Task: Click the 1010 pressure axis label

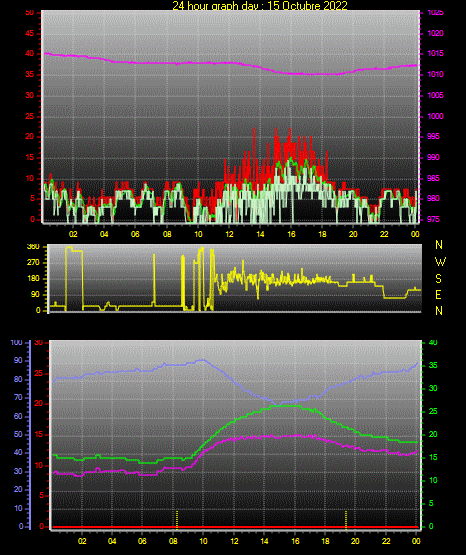Action: (x=435, y=74)
